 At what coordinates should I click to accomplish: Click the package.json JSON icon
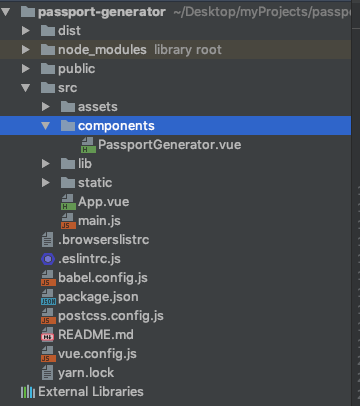[48, 297]
